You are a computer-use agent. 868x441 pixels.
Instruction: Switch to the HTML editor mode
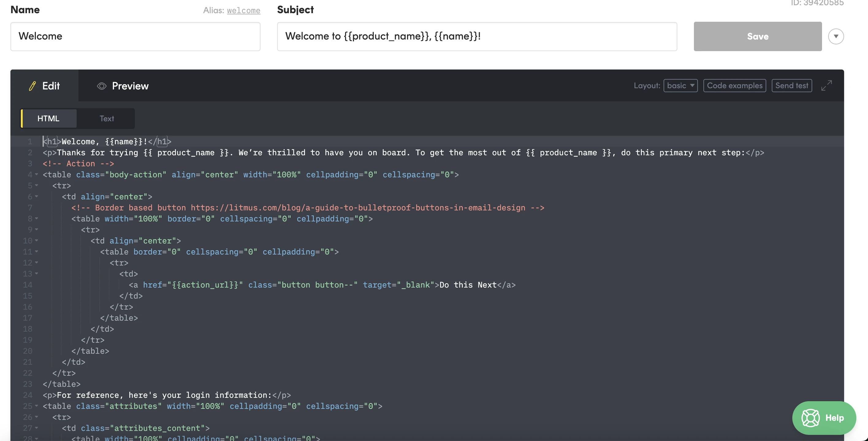(x=48, y=119)
